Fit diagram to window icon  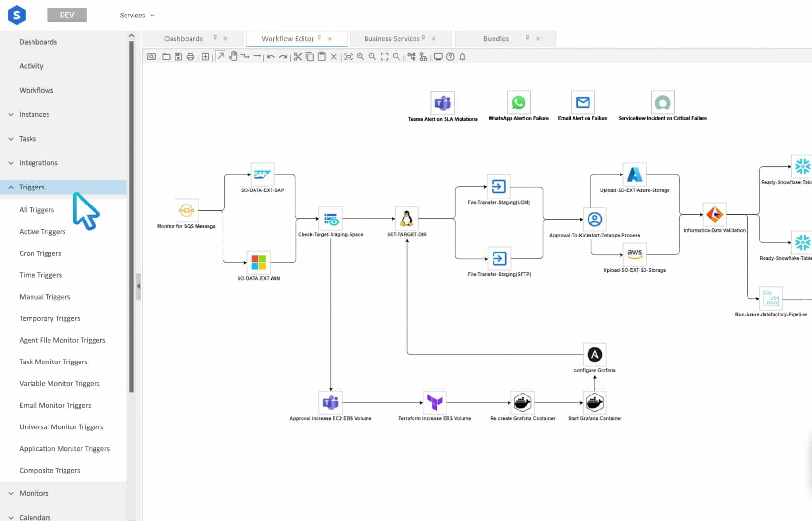(384, 57)
